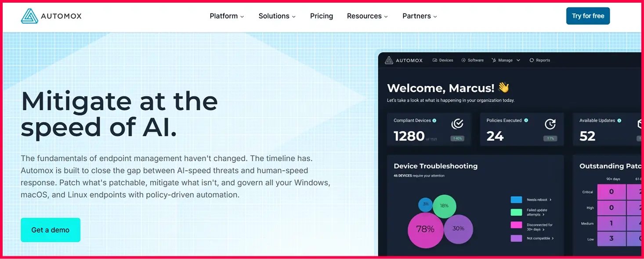The height and width of the screenshot is (259, 644).
Task: Click the Devices icon in dashboard nav
Action: (x=435, y=60)
